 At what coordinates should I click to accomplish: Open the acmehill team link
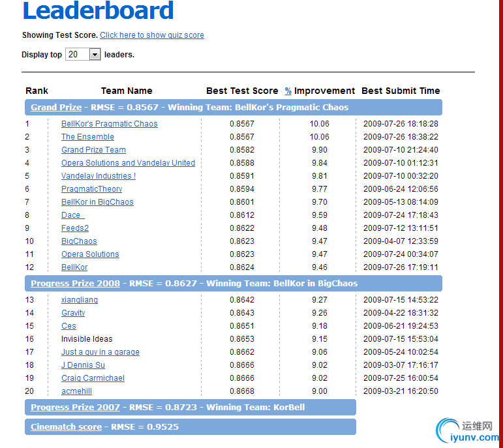pos(77,391)
